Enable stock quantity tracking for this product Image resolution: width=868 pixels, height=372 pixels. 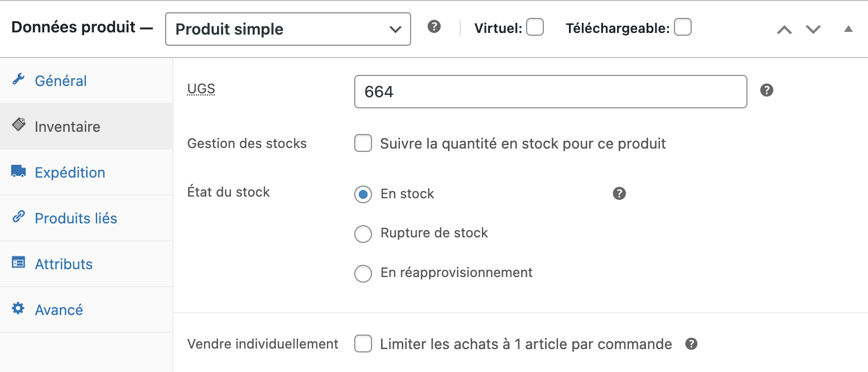[x=363, y=143]
